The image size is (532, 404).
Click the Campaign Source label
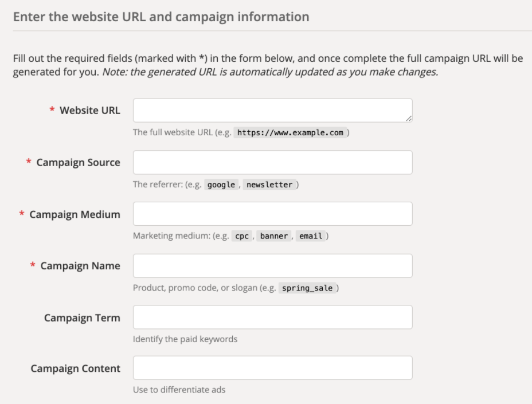78,162
